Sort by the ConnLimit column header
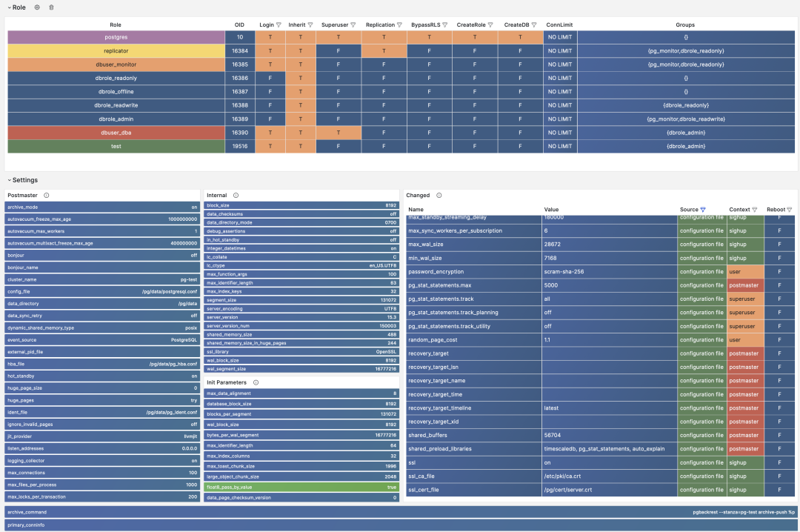The width and height of the screenshot is (800, 532). click(559, 24)
